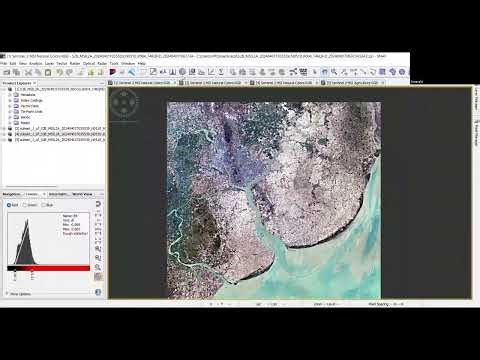This screenshot has width=480, height=360.
Task: Click the pink and black toolbar icon
Action: pyautogui.click(x=113, y=72)
